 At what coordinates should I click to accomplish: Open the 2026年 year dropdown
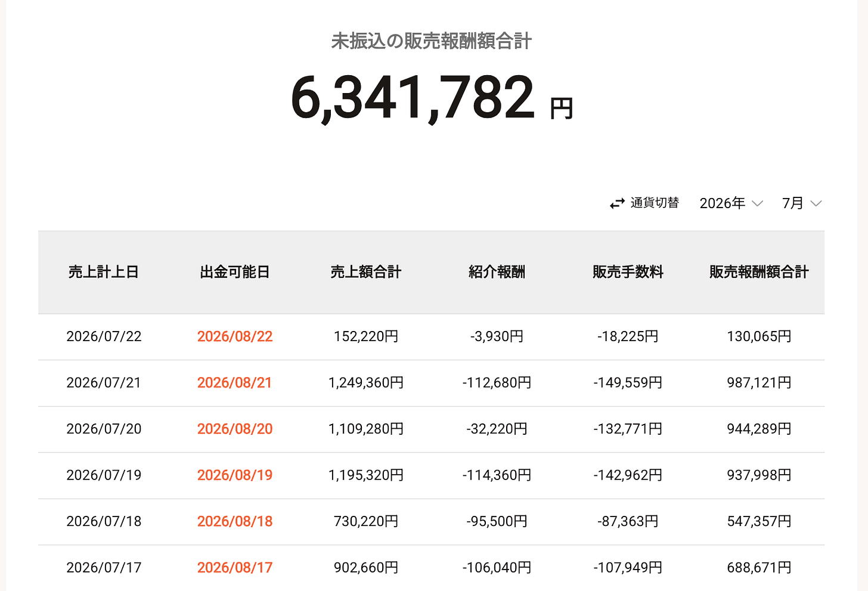pyautogui.click(x=731, y=203)
